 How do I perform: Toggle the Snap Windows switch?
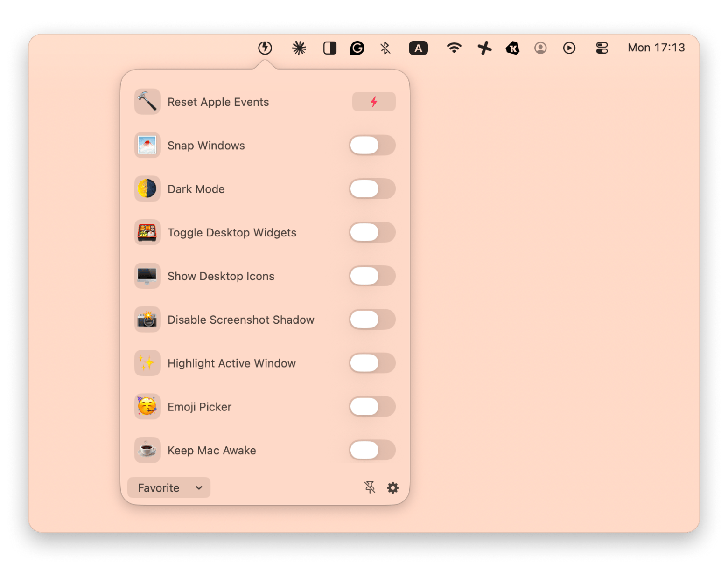tap(372, 145)
